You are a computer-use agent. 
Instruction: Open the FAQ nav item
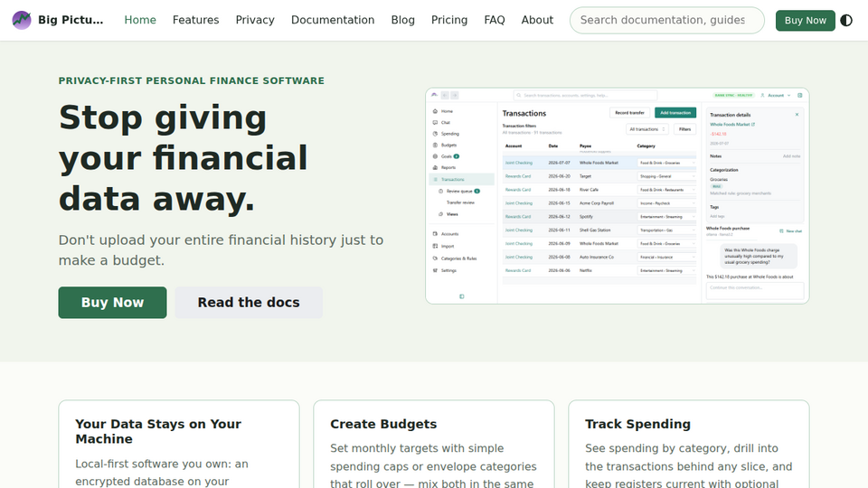[495, 20]
